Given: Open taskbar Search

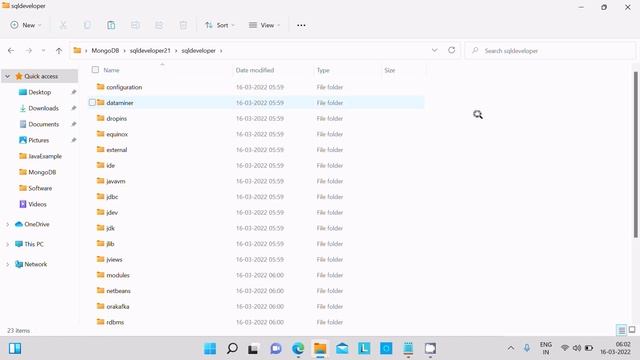Looking at the screenshot, I should pos(232,349).
